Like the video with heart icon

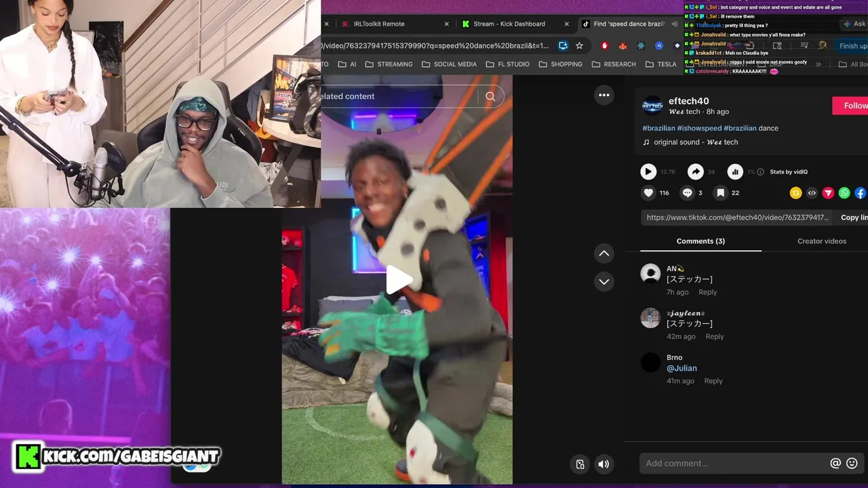click(648, 193)
